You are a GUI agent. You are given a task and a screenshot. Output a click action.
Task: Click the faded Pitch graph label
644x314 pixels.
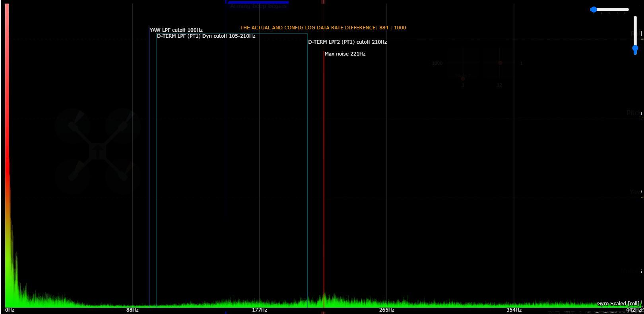pyautogui.click(x=634, y=113)
